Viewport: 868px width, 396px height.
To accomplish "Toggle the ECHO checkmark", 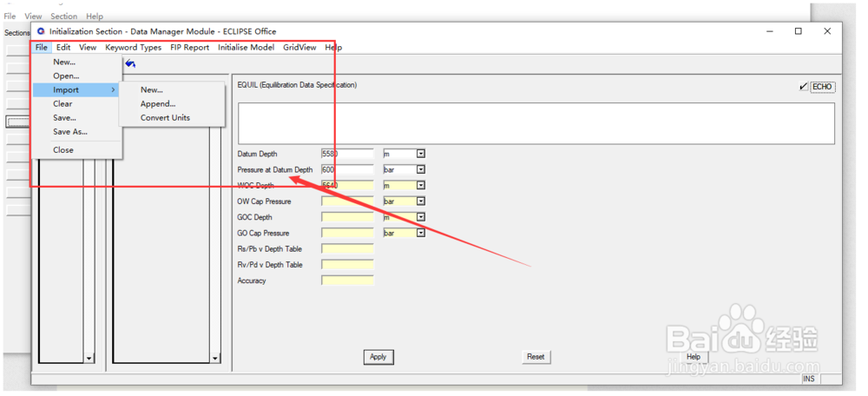I will [x=803, y=87].
